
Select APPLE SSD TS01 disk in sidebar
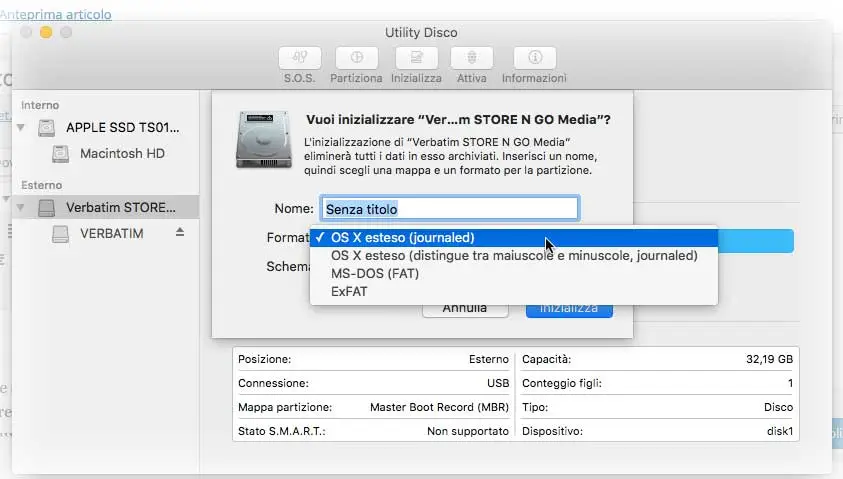(x=108, y=127)
